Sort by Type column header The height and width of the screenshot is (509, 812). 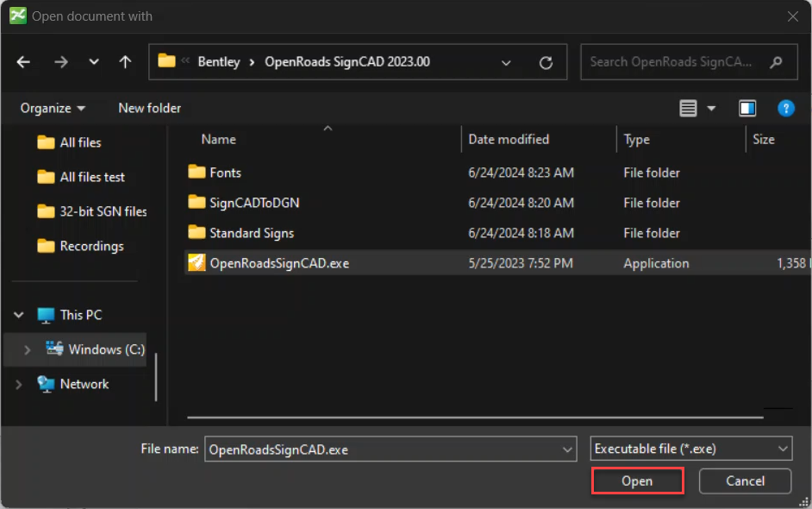pyautogui.click(x=636, y=140)
